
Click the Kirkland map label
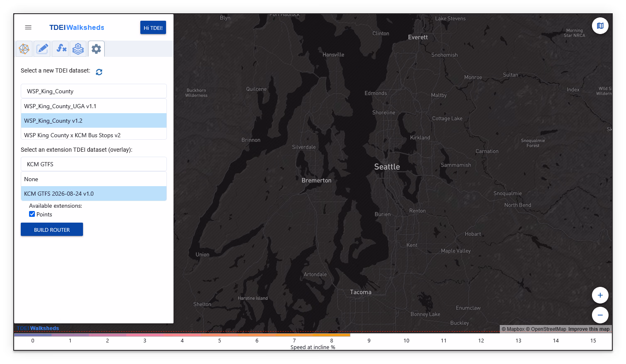pos(420,138)
